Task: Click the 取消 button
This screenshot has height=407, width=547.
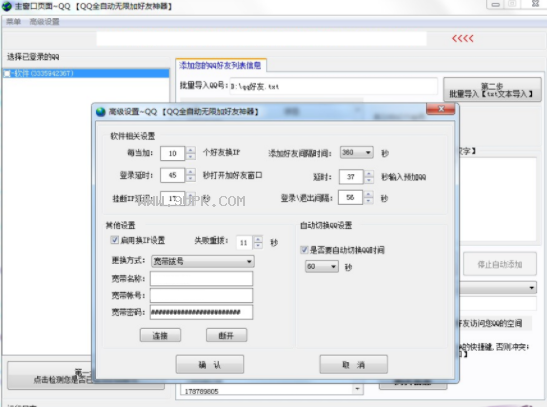Action: point(353,365)
